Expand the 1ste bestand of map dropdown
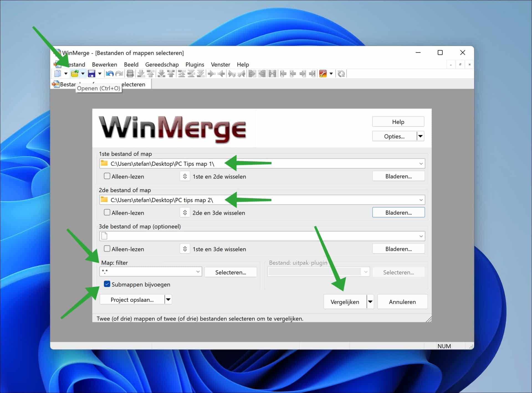The height and width of the screenshot is (393, 532). coord(421,163)
